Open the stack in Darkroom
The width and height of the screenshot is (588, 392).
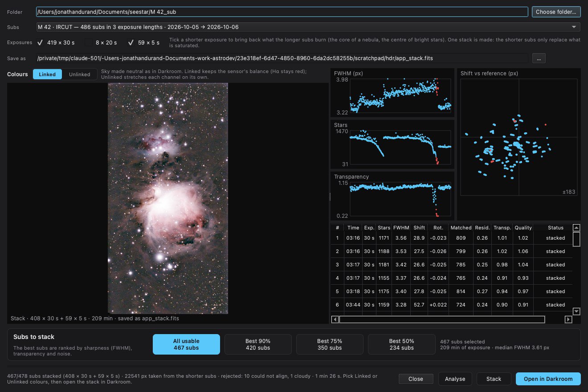click(x=548, y=379)
